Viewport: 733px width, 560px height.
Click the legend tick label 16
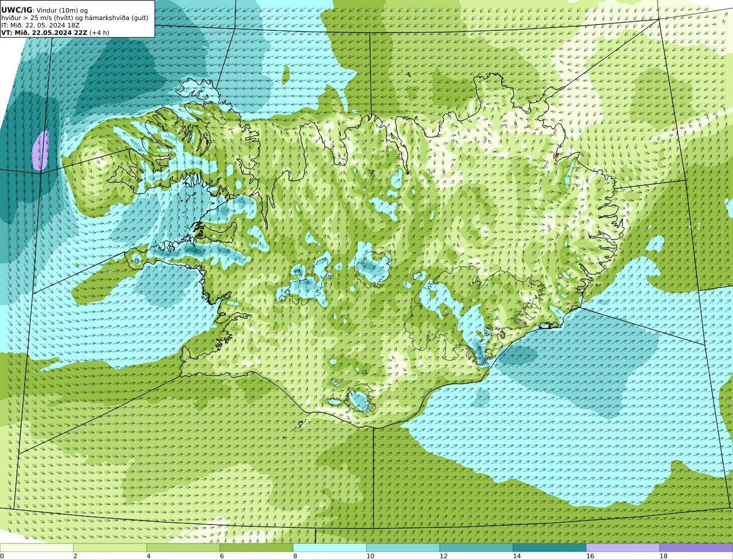point(590,556)
